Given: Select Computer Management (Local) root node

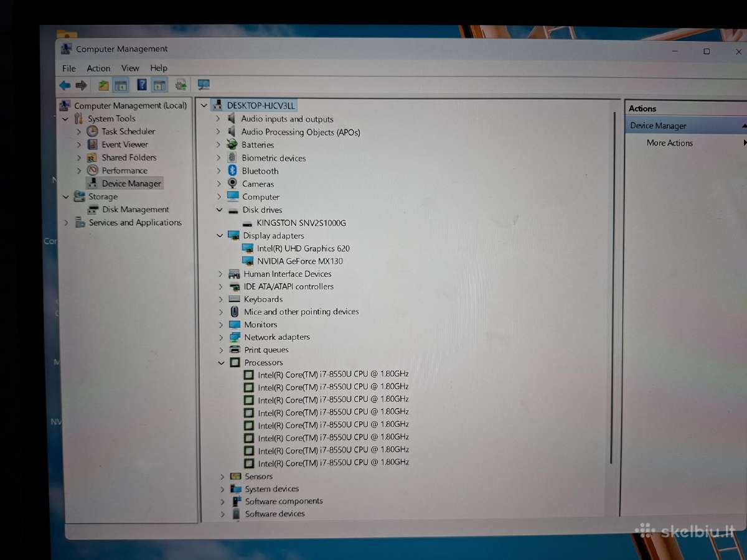Looking at the screenshot, I should click(131, 106).
